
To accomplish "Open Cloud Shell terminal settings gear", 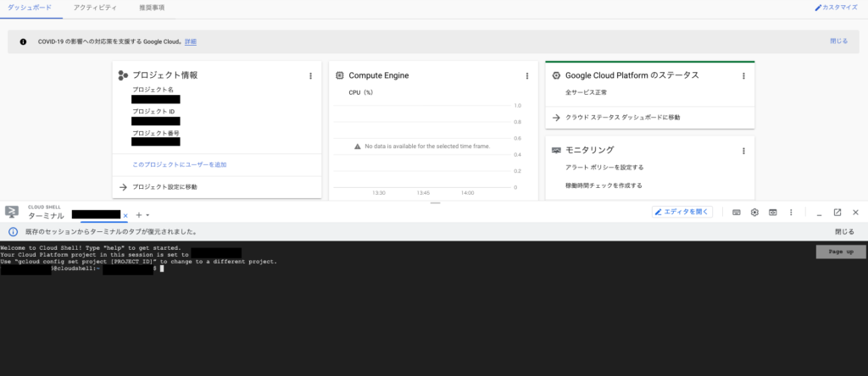I will [754, 213].
